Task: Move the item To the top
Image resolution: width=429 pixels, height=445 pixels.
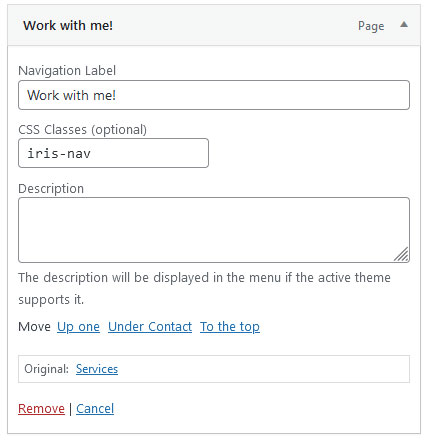Action: [x=230, y=327]
